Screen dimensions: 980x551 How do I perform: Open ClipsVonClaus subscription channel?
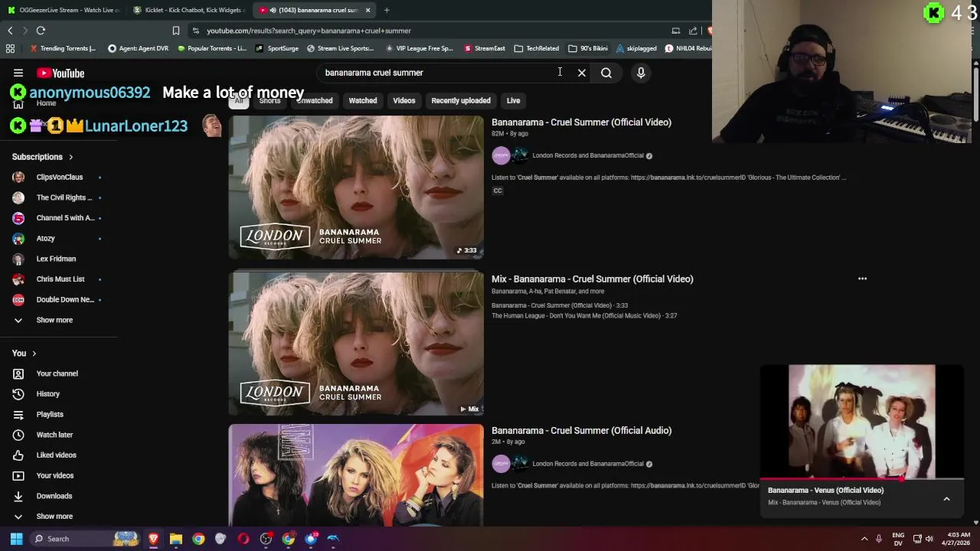(60, 177)
